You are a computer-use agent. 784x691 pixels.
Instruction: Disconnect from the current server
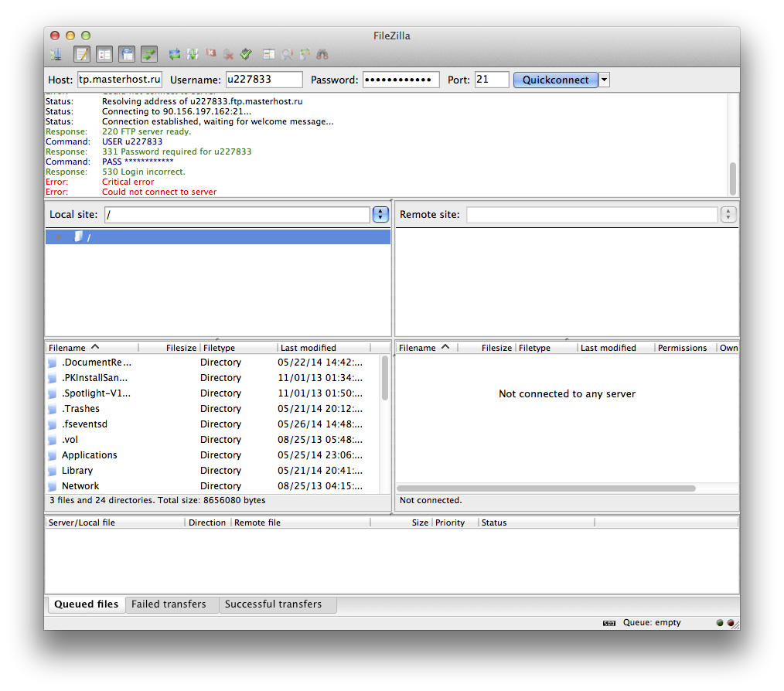pyautogui.click(x=229, y=54)
